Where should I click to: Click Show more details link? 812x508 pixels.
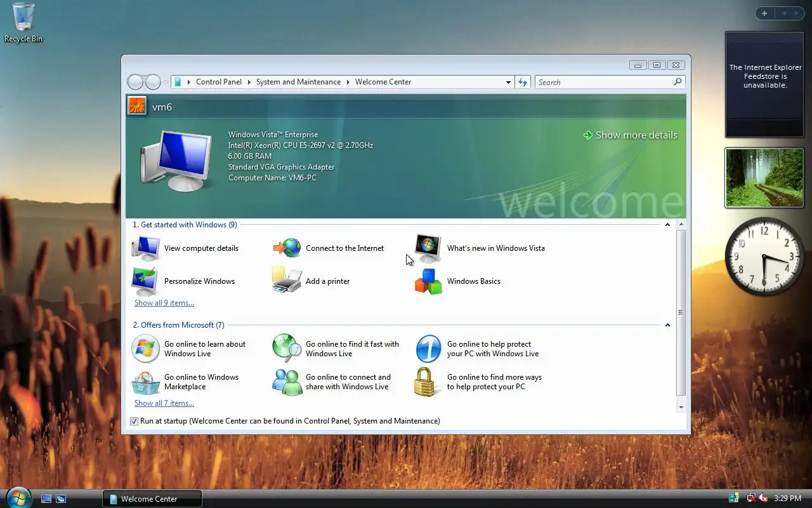(x=630, y=135)
